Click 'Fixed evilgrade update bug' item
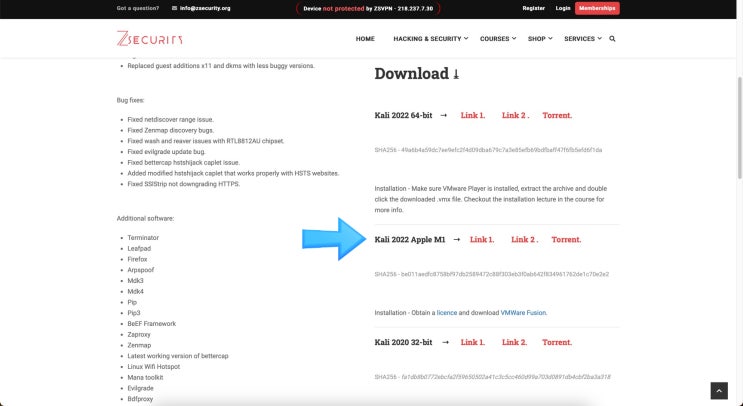Image resolution: width=743 pixels, height=406 pixels. tap(166, 152)
